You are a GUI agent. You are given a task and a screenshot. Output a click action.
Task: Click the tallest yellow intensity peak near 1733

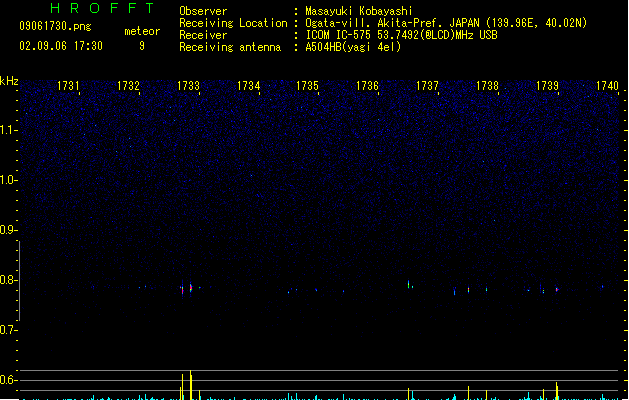tap(191, 385)
